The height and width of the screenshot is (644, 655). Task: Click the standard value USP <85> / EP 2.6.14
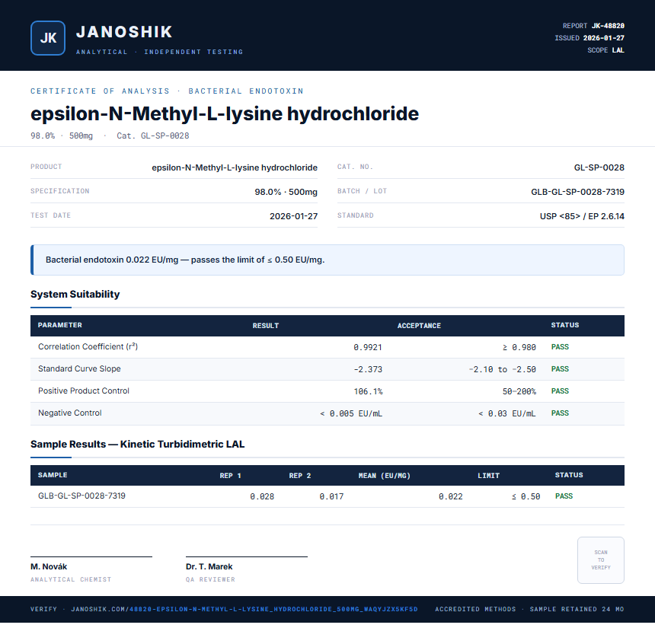coord(582,216)
